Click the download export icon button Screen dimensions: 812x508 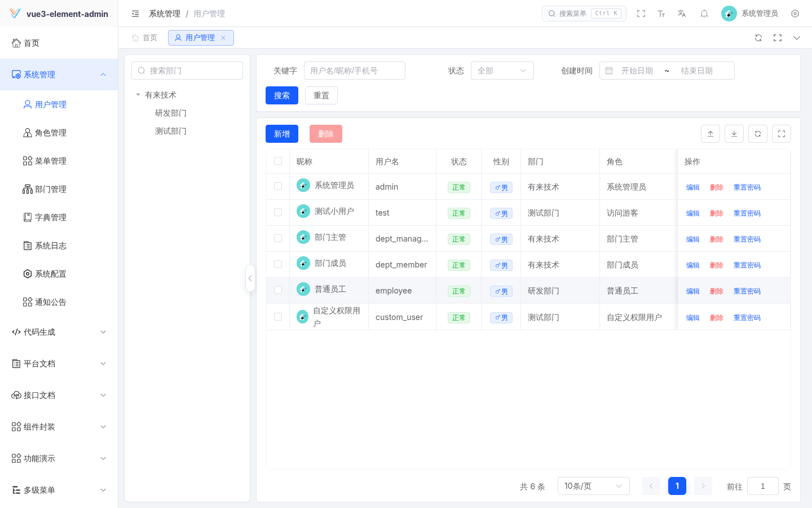(734, 134)
